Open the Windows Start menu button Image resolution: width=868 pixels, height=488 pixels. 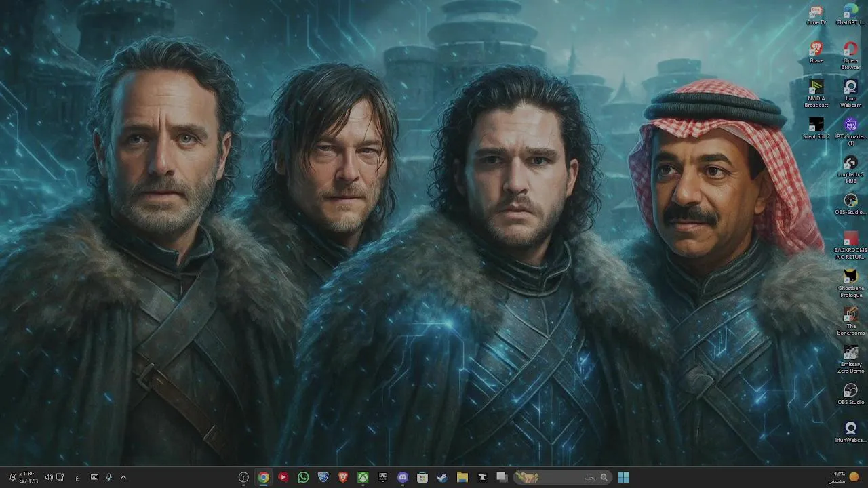(x=623, y=477)
